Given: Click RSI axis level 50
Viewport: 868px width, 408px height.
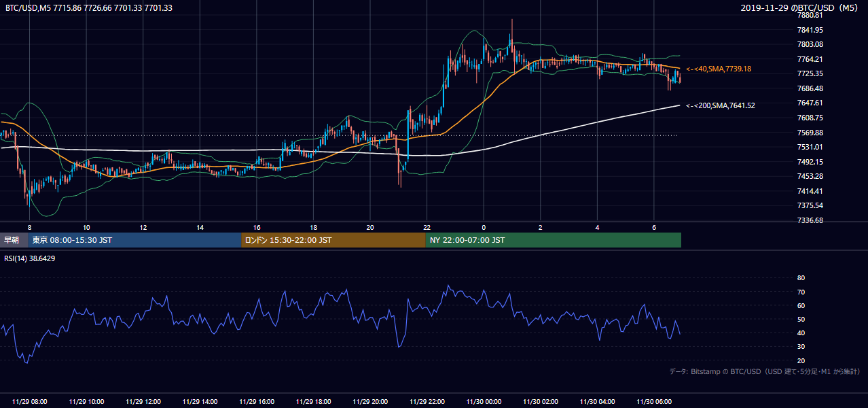Looking at the screenshot, I should tap(801, 319).
